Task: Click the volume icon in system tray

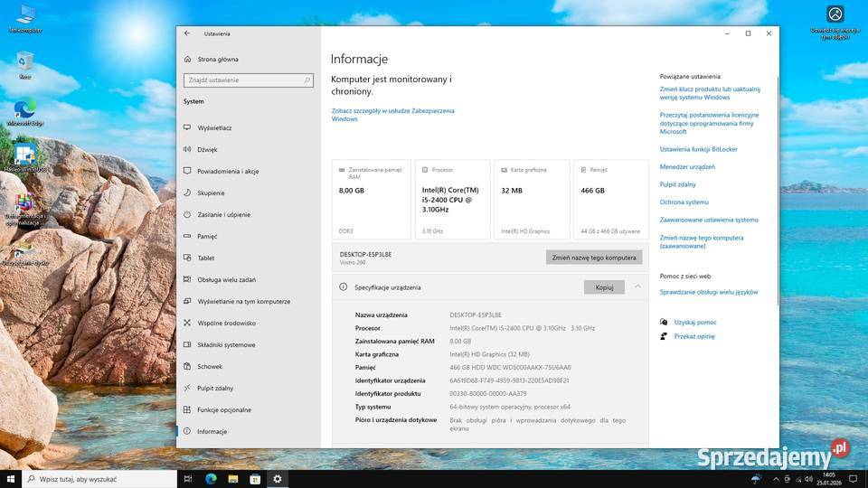Action: [808, 479]
